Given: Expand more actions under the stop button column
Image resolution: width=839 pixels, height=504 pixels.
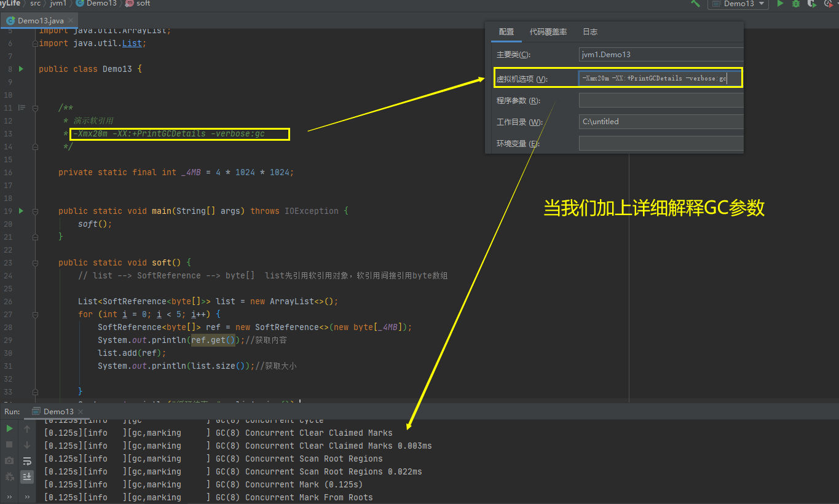Looking at the screenshot, I should click(9, 496).
